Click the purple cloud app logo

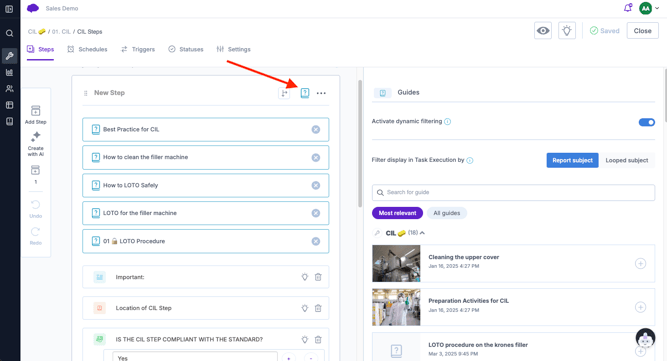(x=33, y=8)
